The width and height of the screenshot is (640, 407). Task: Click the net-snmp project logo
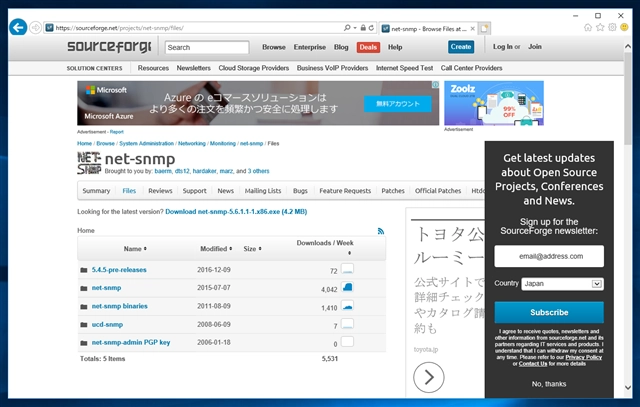(89, 163)
